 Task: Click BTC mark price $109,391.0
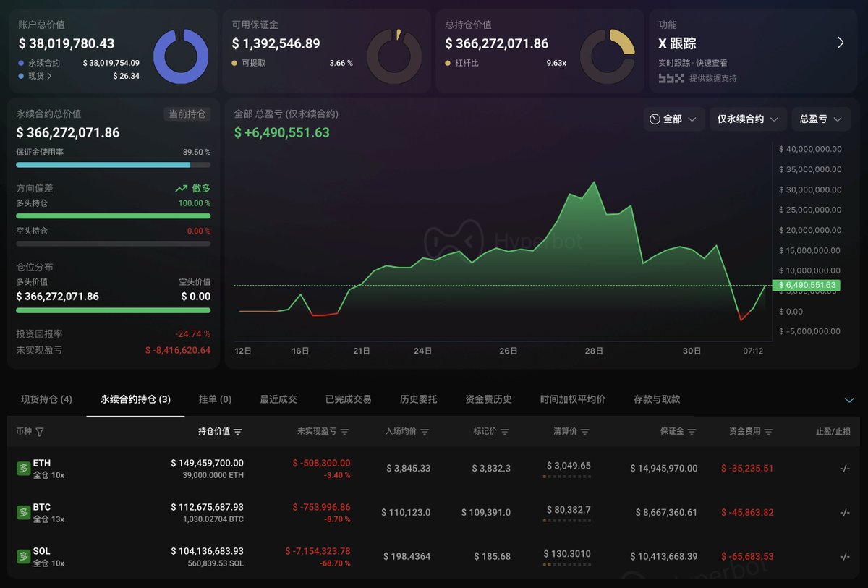pyautogui.click(x=486, y=512)
